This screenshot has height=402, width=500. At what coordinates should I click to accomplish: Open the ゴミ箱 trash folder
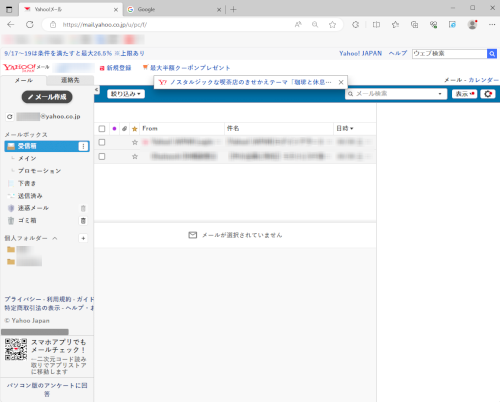click(x=27, y=220)
